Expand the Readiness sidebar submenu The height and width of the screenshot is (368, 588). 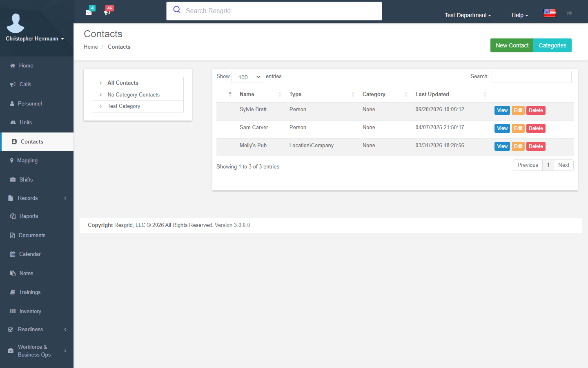point(37,330)
